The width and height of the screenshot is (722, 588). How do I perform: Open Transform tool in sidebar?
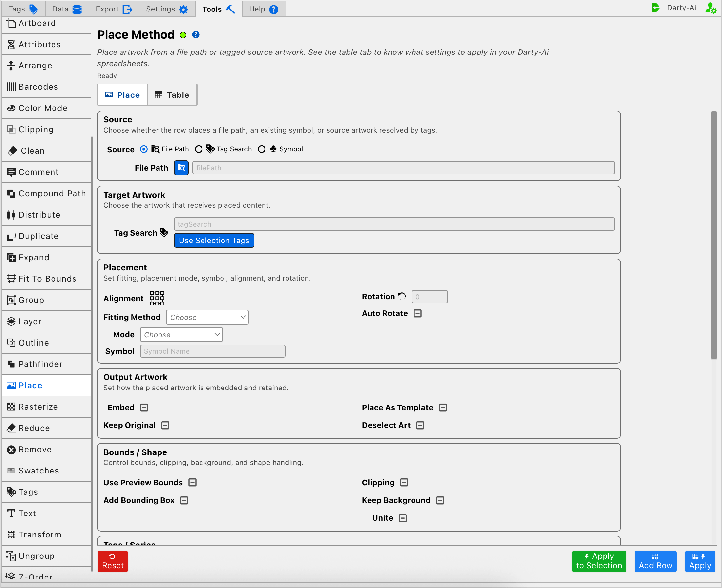coord(46,535)
